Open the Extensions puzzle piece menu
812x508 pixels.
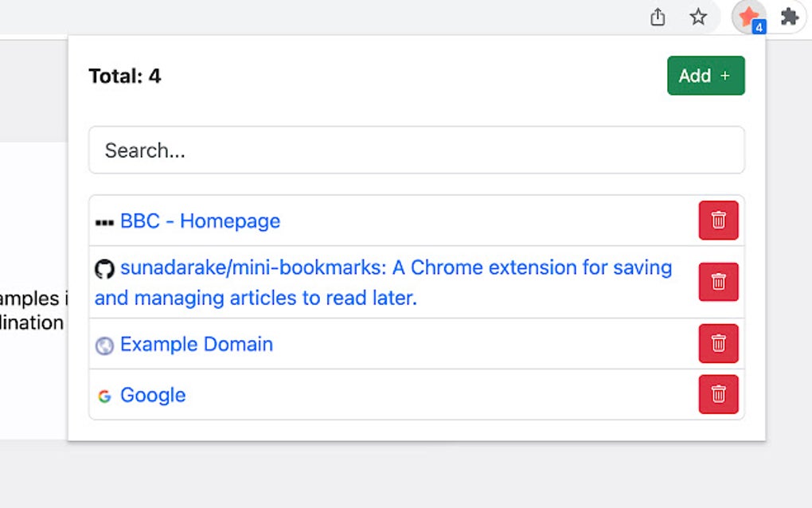tap(789, 17)
